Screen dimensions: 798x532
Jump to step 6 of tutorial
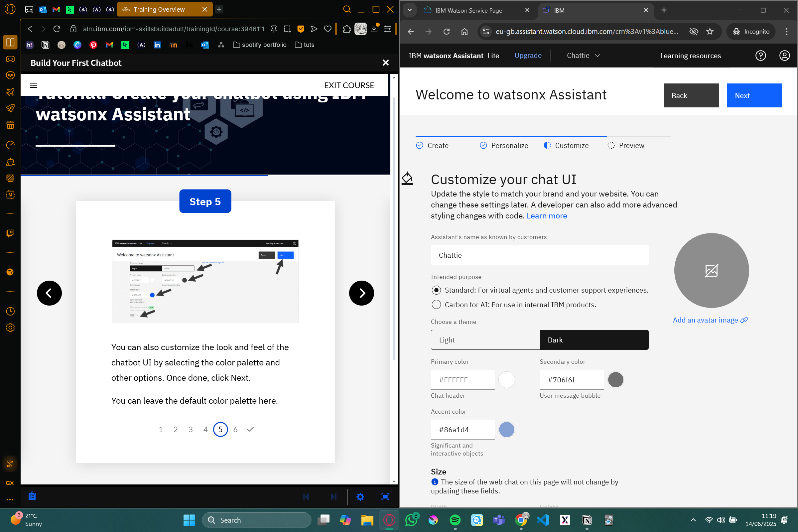[x=235, y=429]
